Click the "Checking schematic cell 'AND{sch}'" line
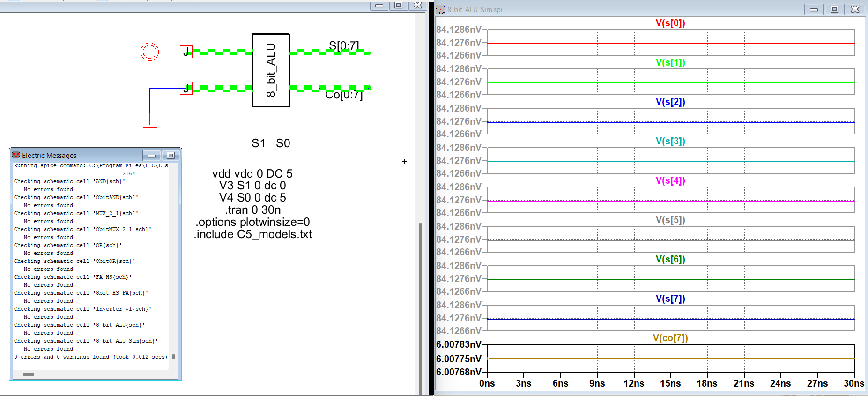Screen dimensions: 868x396 70,181
